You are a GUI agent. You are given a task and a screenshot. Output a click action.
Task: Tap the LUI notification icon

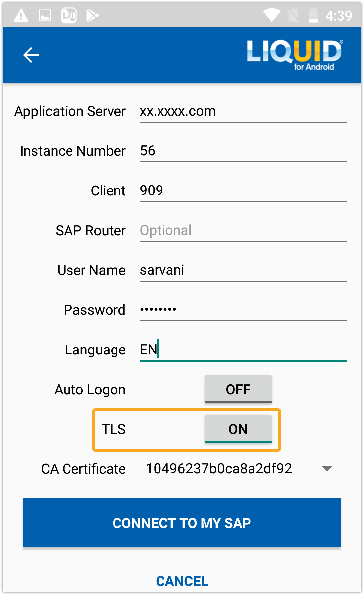point(69,15)
